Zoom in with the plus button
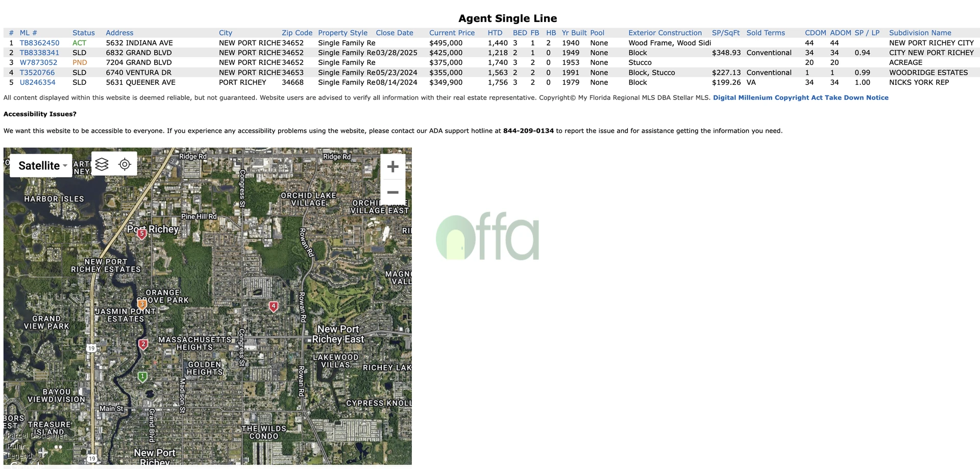The width and height of the screenshot is (980, 469). tap(393, 167)
